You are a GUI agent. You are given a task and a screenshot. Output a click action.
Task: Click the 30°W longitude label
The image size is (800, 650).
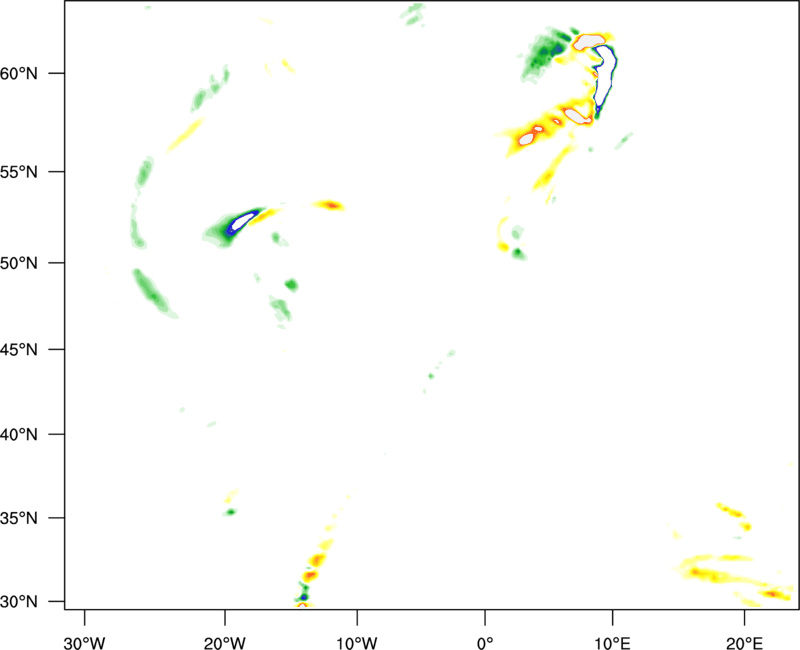tap(84, 643)
